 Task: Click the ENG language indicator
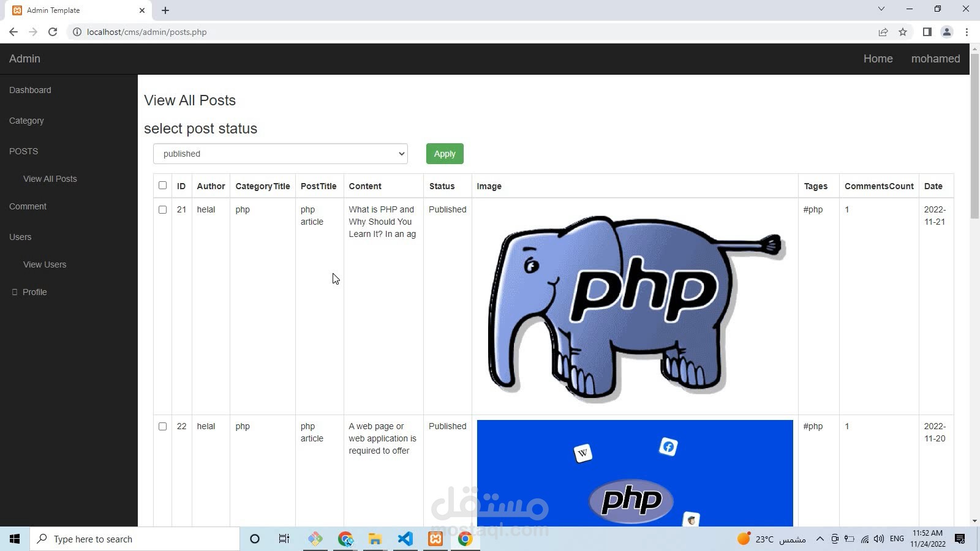tap(897, 539)
